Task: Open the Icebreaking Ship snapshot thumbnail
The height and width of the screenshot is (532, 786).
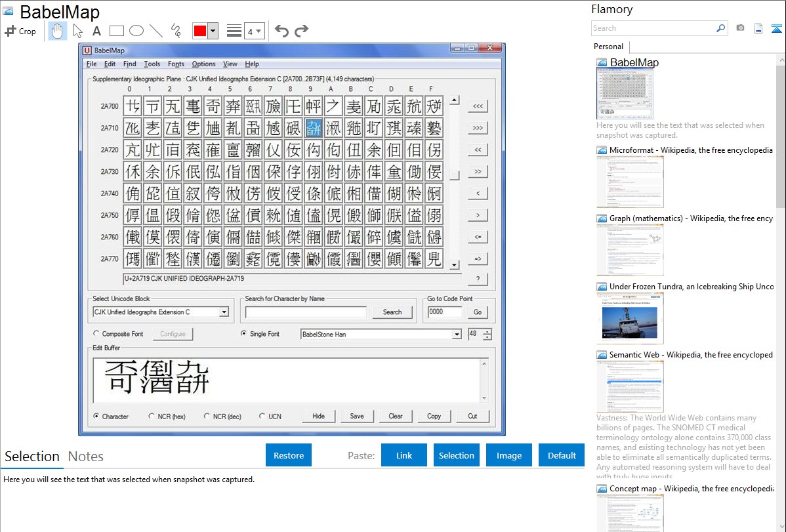Action: point(630,318)
